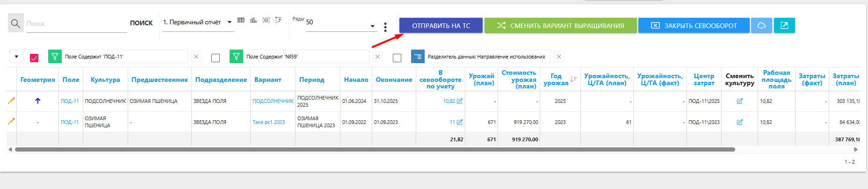
Task: Click the teal export/open external icon
Action: pyautogui.click(x=784, y=25)
